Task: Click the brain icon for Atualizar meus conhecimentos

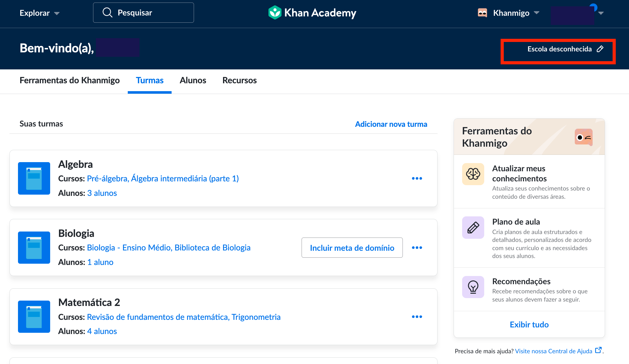Action: [x=473, y=174]
